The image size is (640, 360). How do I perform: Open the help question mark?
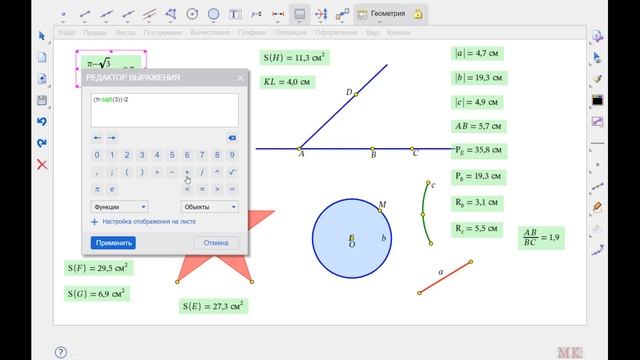pyautogui.click(x=60, y=352)
